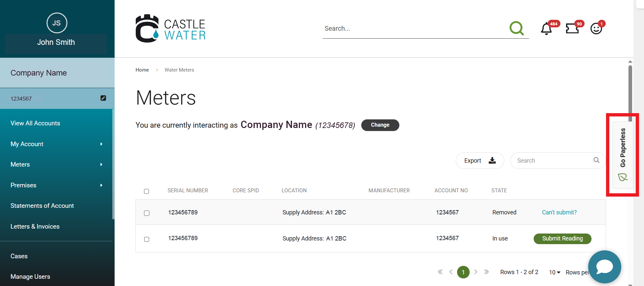This screenshot has width=644, height=286.
Task: Open the tickets icon with 90 badge
Action: point(572,29)
